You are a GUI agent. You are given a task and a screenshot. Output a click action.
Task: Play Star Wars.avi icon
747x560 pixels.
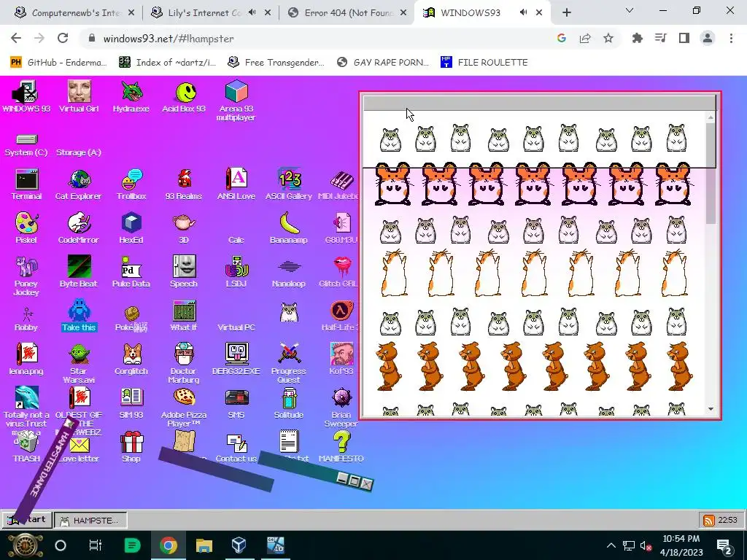pyautogui.click(x=79, y=363)
